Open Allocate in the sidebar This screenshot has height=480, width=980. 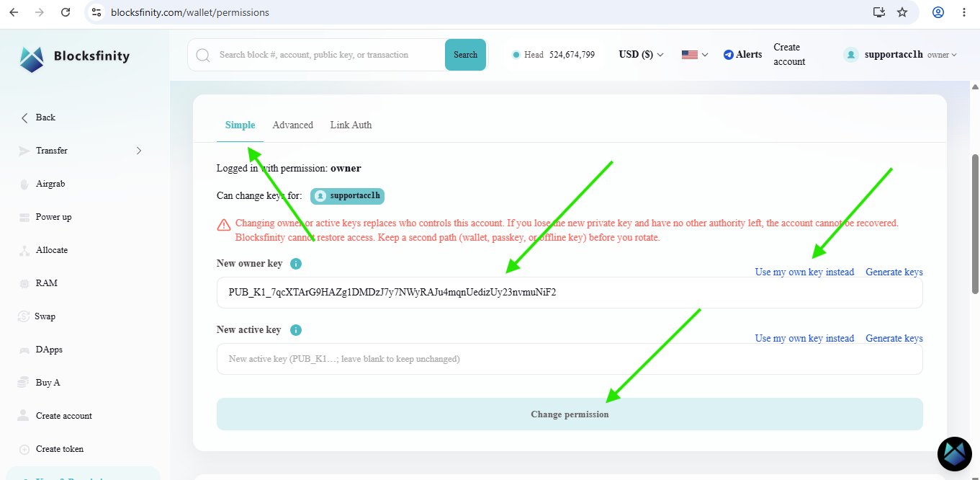point(52,250)
